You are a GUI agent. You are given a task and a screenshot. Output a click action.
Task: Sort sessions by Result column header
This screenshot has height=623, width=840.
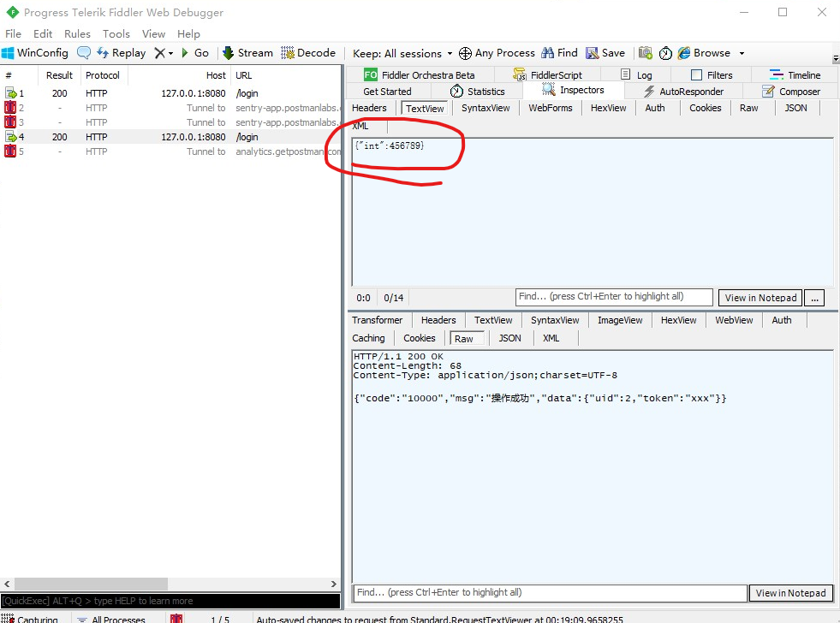click(59, 75)
